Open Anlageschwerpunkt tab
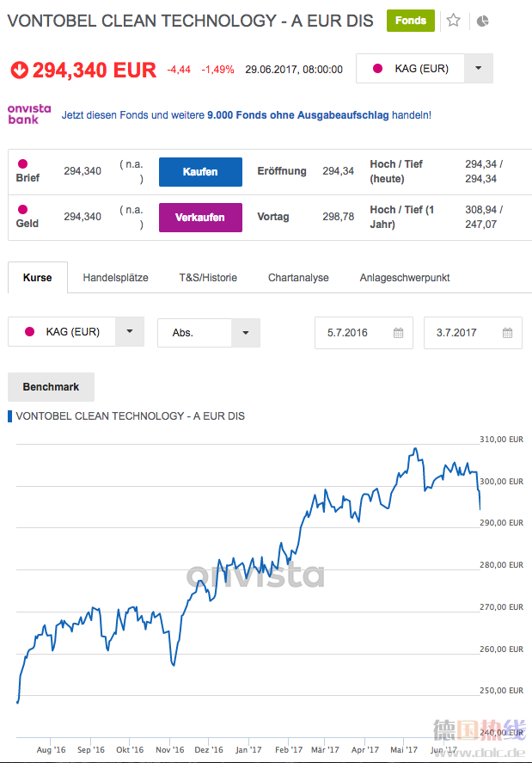Viewport: 532px width, 763px height. click(405, 277)
